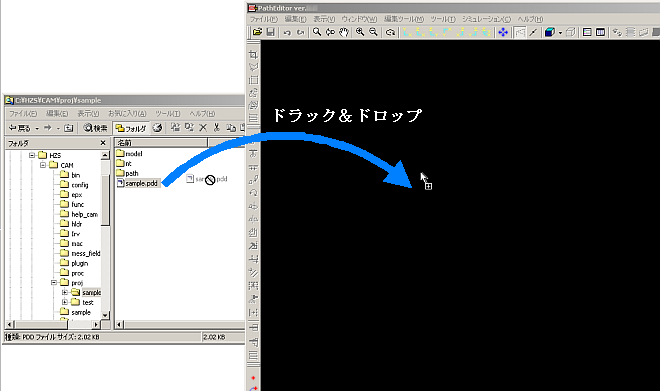The image size is (660, 391).
Task: Toggle the solid blue cube shading button
Action: pos(549,32)
